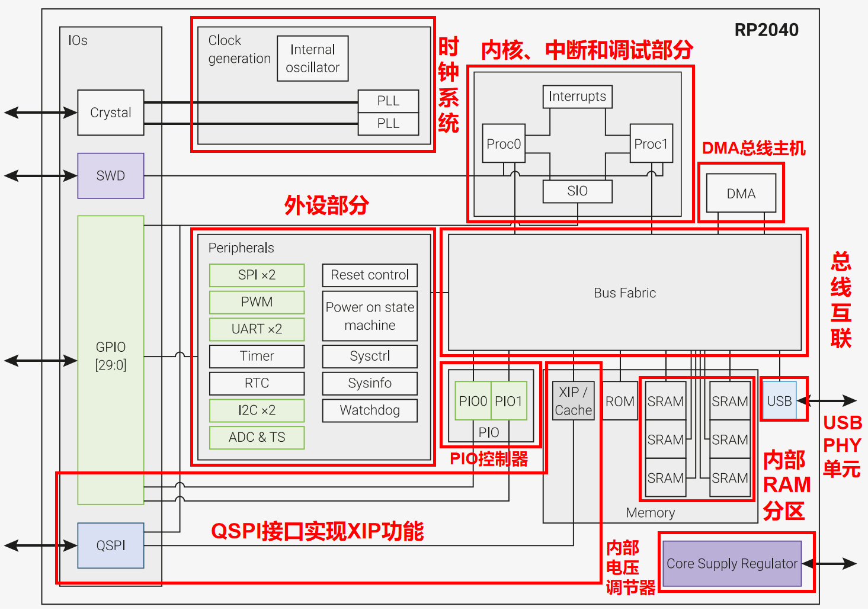Select the Proc0 core block

[x=504, y=144]
